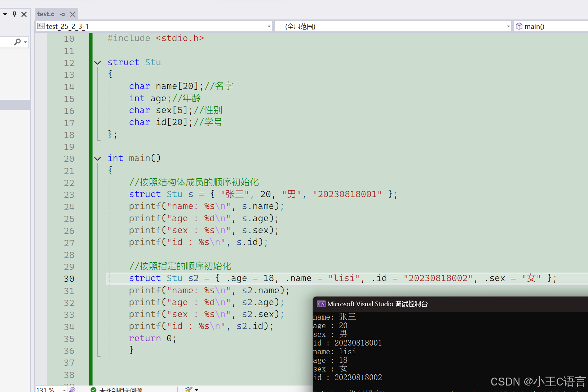Run code cleanup with the broom icon

[189, 389]
